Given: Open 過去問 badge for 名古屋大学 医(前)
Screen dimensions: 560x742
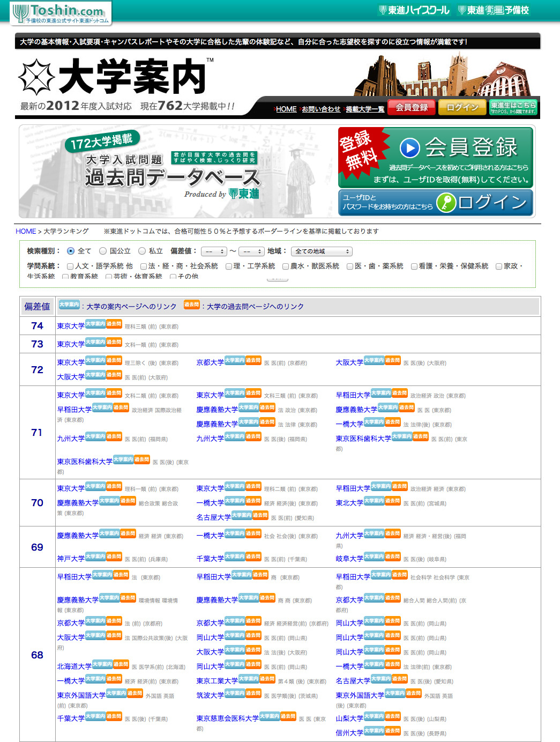Looking at the screenshot, I should 260,515.
